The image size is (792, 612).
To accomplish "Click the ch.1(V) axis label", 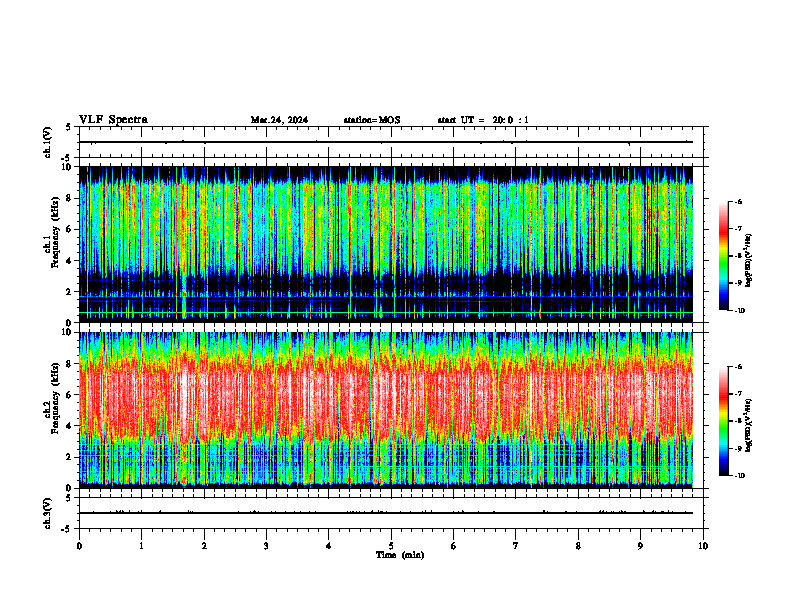I will (48, 142).
